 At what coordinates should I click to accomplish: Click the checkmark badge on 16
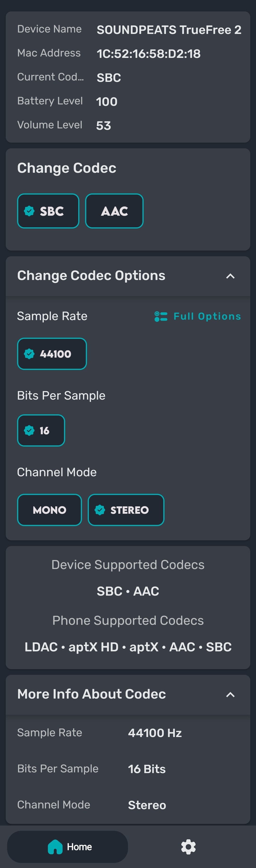[29, 430]
